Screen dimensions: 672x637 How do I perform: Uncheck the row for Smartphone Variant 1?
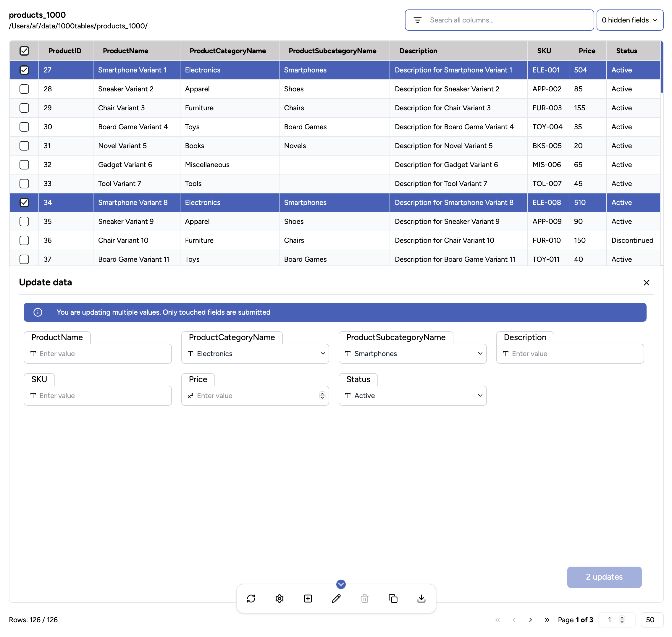point(24,70)
